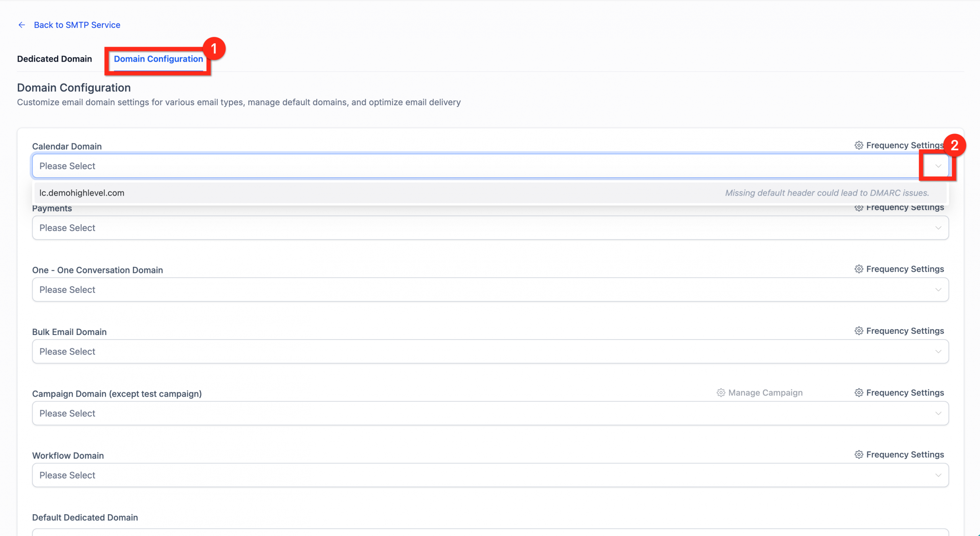Viewport: 980px width, 536px height.
Task: Click the Back to SMTP Service link
Action: (77, 25)
